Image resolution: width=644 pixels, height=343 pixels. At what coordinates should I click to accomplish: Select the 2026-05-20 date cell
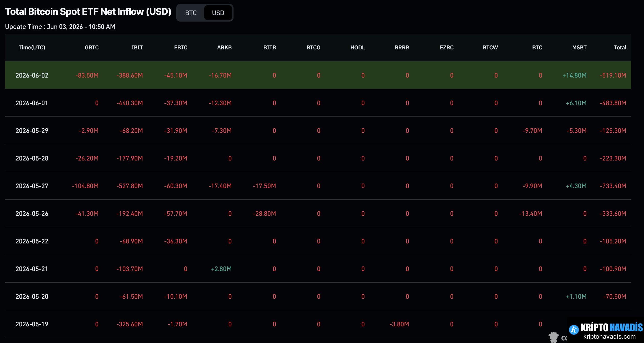tap(32, 296)
